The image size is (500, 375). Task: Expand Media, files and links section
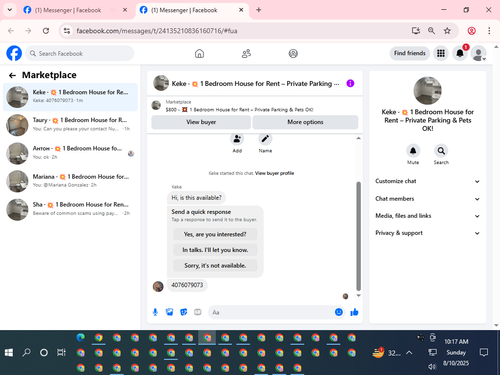(x=428, y=216)
